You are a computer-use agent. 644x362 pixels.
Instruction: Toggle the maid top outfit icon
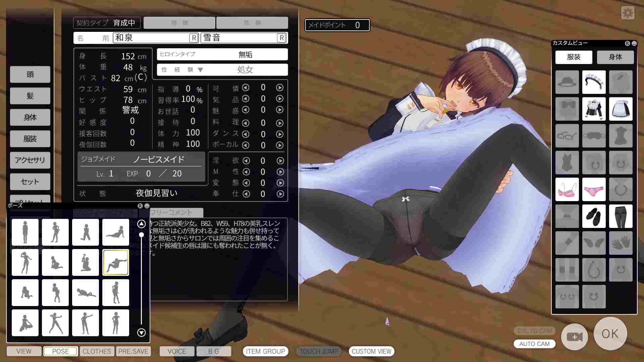594,109
